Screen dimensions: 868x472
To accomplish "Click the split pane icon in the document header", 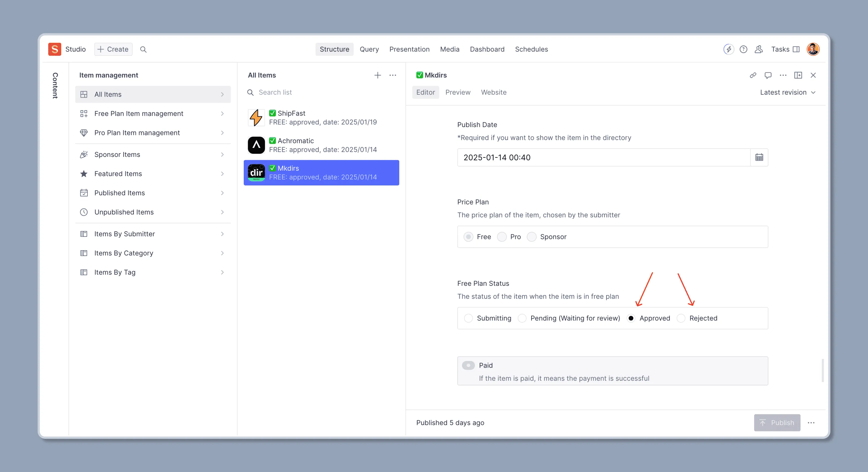I will tap(798, 75).
